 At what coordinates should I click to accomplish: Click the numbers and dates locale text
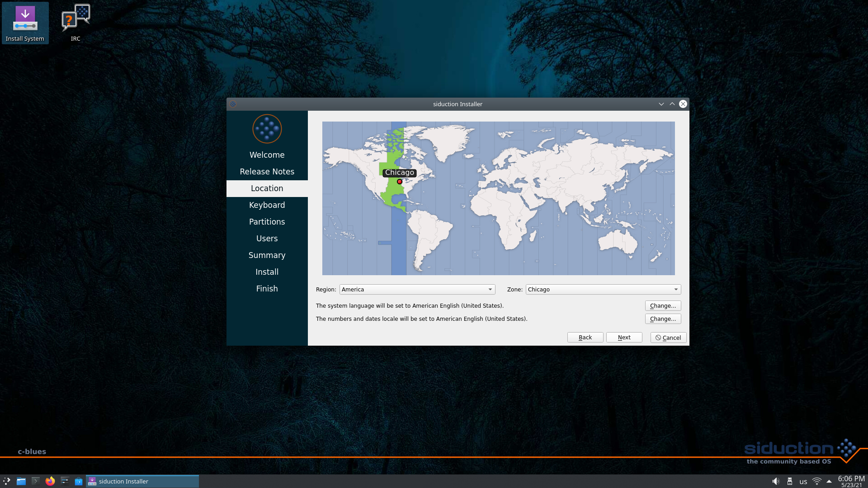(421, 319)
